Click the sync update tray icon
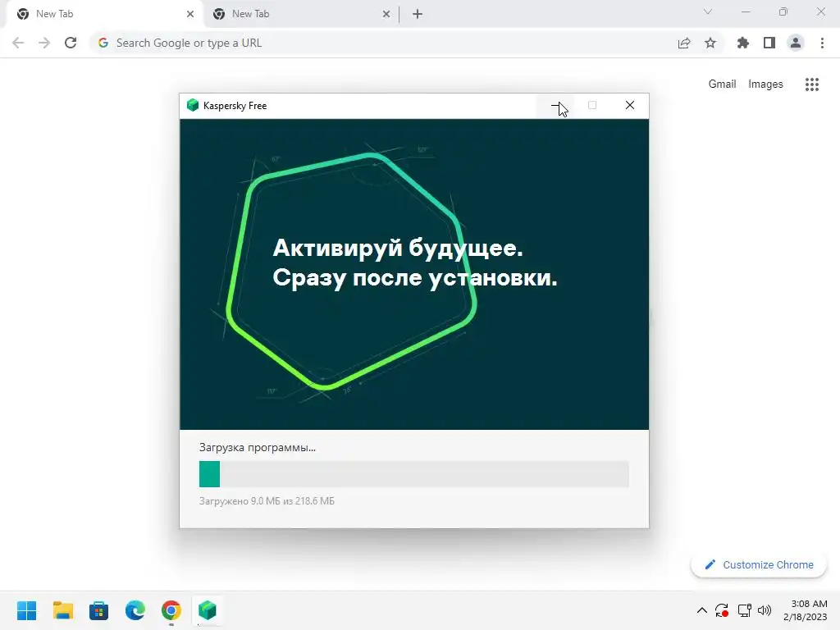Viewport: 840px width, 630px height. pos(722,610)
